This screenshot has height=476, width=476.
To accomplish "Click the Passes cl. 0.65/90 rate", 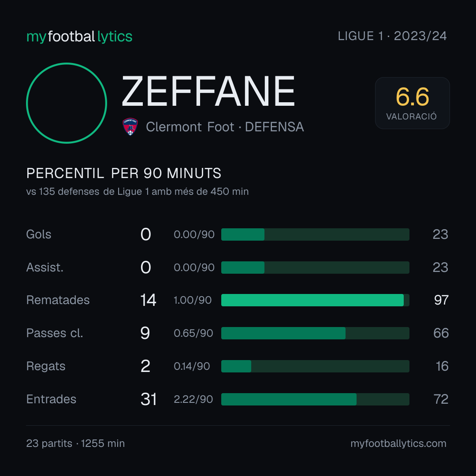I will [193, 333].
